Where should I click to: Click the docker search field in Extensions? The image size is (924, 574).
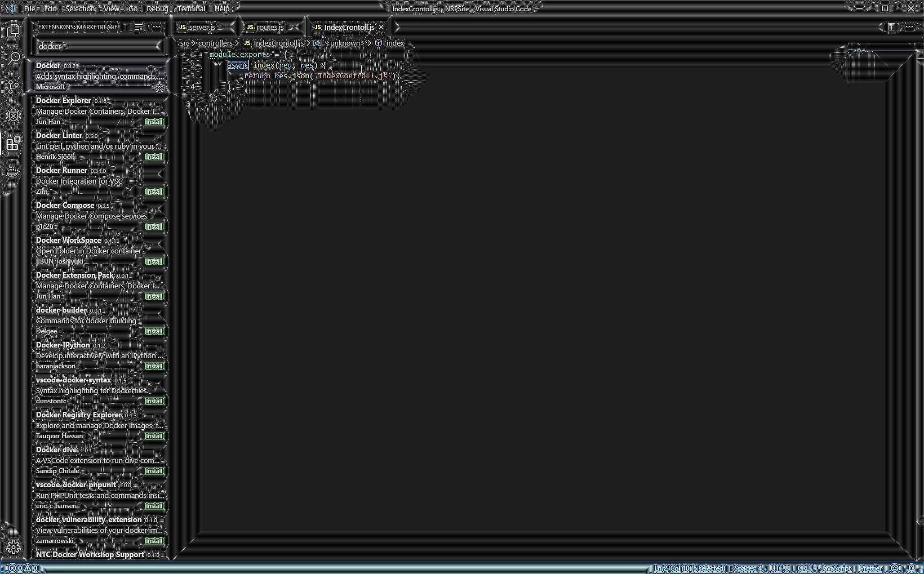point(99,46)
